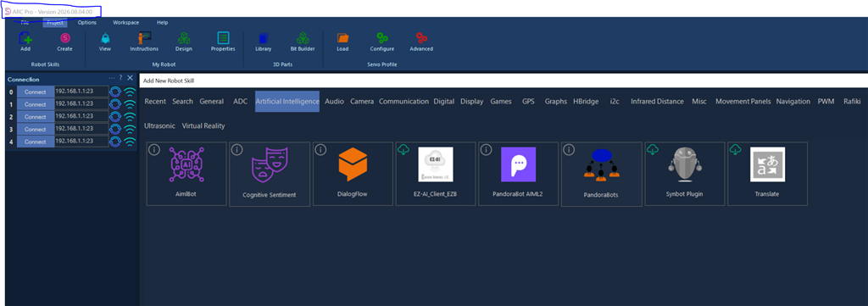This screenshot has width=868, height=306.
Task: Switch to the Infrared Distance category tab
Action: click(x=658, y=101)
